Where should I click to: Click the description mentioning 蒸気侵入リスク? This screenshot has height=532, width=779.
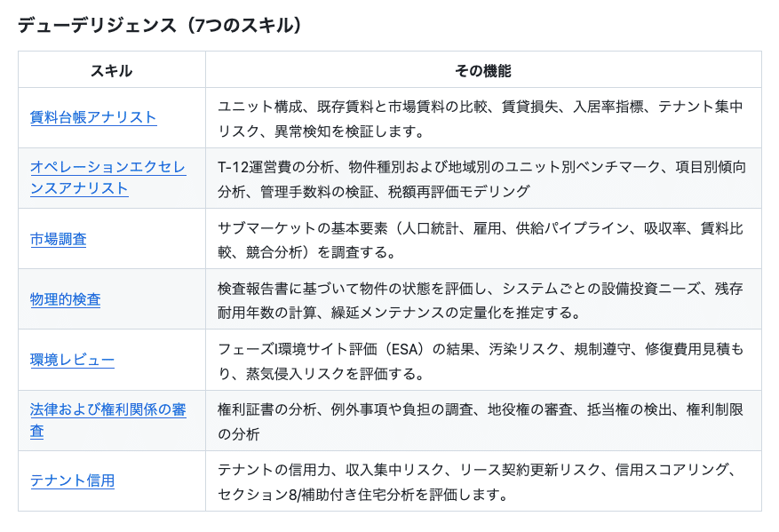tap(480, 360)
